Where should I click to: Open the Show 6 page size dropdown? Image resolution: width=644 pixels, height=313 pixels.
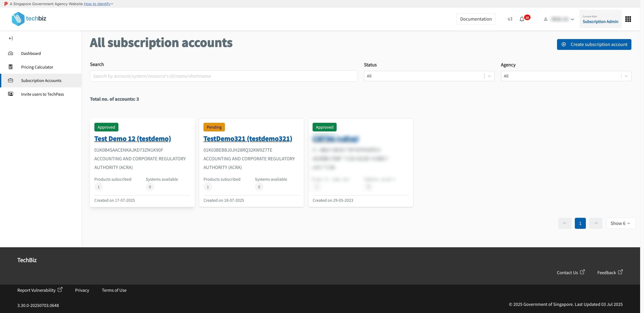[621, 223]
